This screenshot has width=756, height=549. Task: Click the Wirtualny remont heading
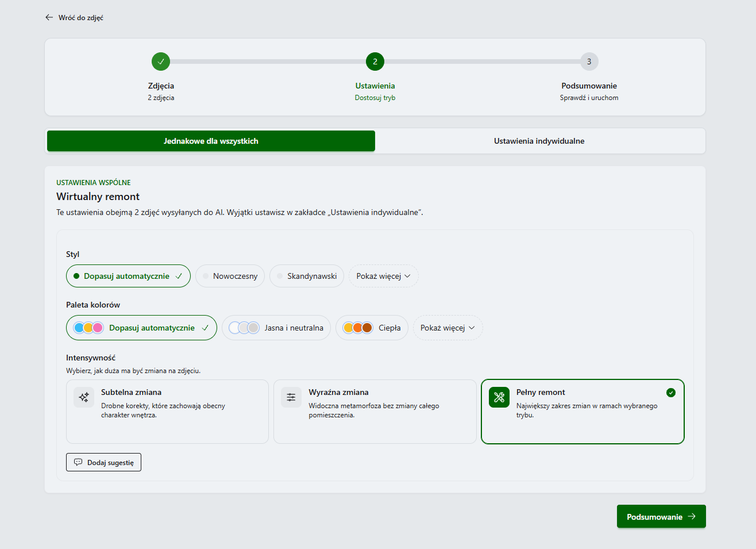98,197
